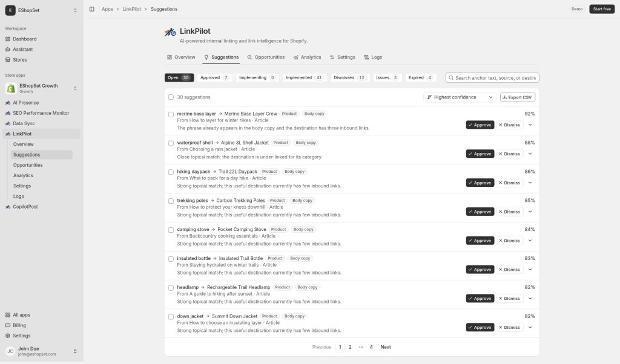This screenshot has height=364, width=620.
Task: Select the trekking poles suggestion checkbox
Action: point(171,201)
